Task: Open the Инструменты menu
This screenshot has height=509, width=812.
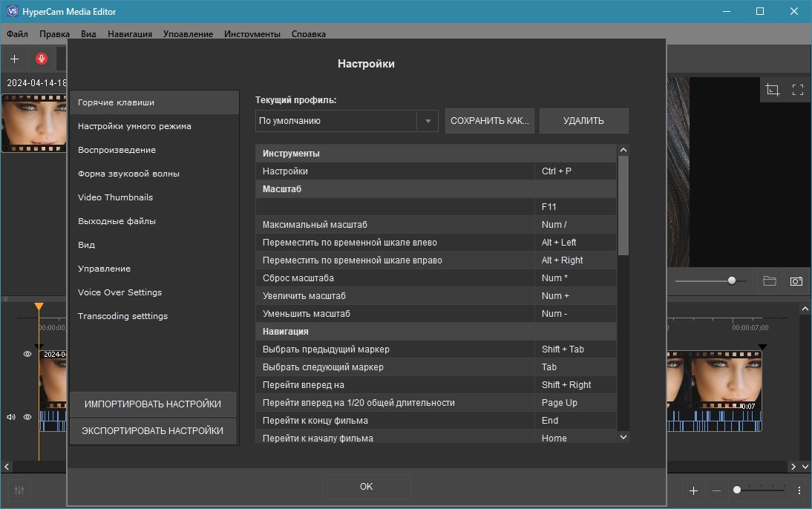Action: 252,34
